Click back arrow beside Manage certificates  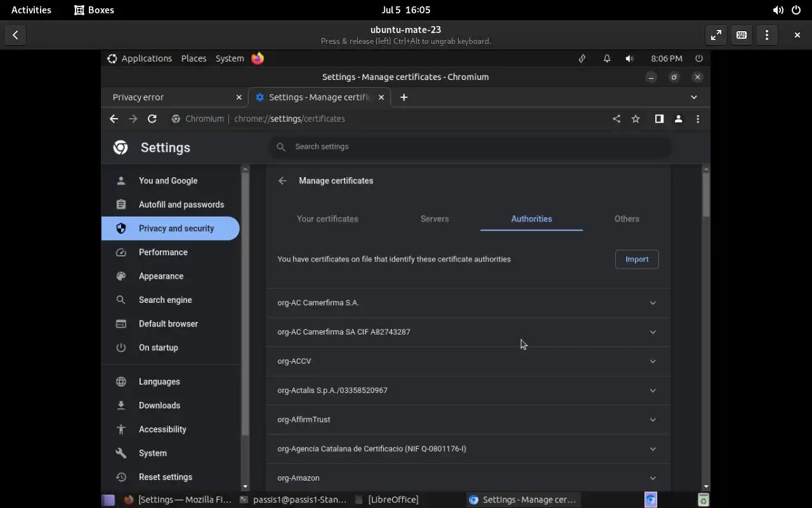click(x=282, y=181)
